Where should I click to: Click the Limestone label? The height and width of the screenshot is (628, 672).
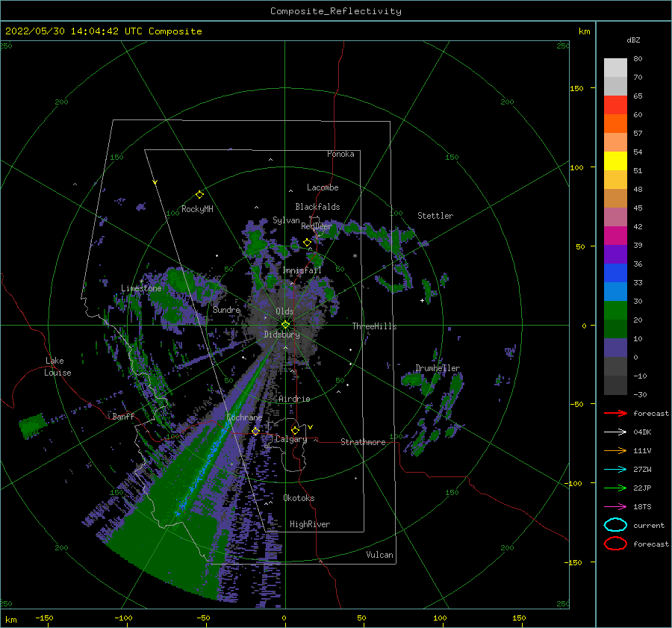click(x=141, y=288)
